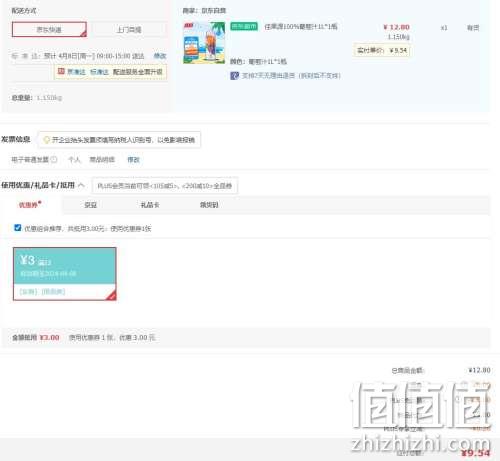Collapse the 使用优惠/礼品卡/抵用 section arrow

(81, 185)
